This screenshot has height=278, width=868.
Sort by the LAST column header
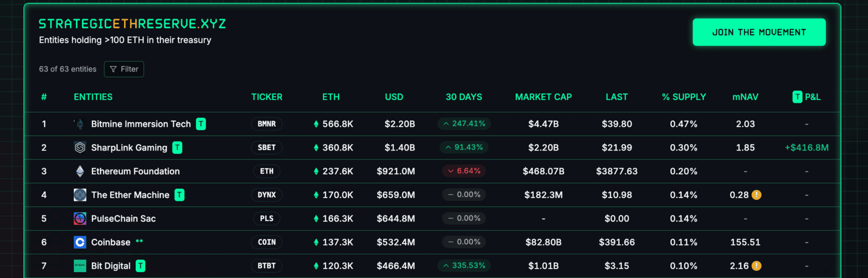pyautogui.click(x=617, y=97)
